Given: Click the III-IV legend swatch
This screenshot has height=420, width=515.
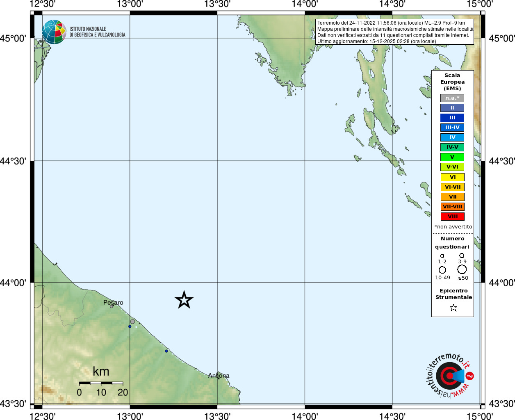Looking at the screenshot, I should (x=452, y=128).
